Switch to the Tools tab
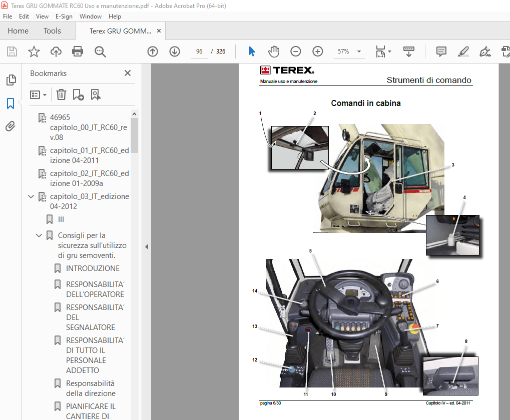Viewport: 510px width, 420px height. pyautogui.click(x=52, y=30)
